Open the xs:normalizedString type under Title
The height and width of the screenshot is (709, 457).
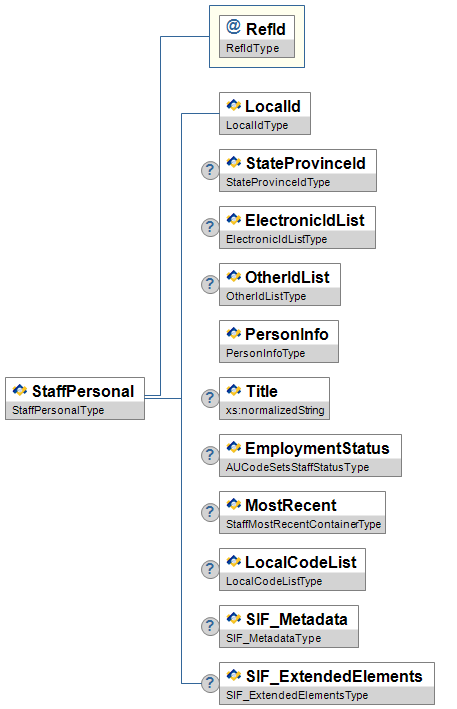275,410
